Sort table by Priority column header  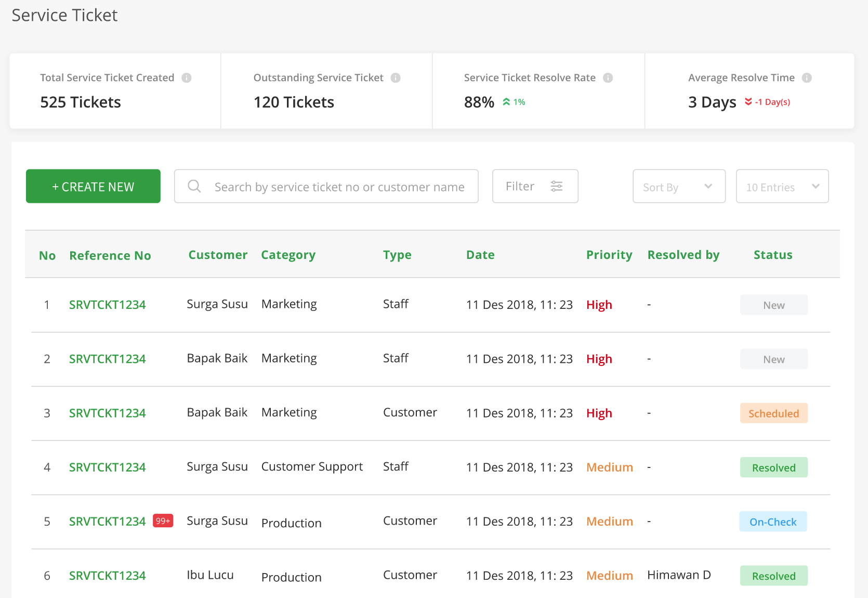609,255
